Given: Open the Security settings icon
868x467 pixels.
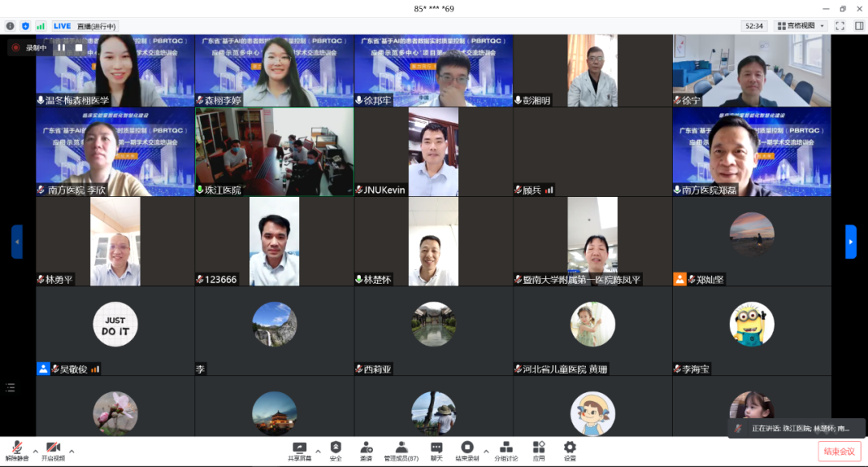Looking at the screenshot, I should [336, 449].
